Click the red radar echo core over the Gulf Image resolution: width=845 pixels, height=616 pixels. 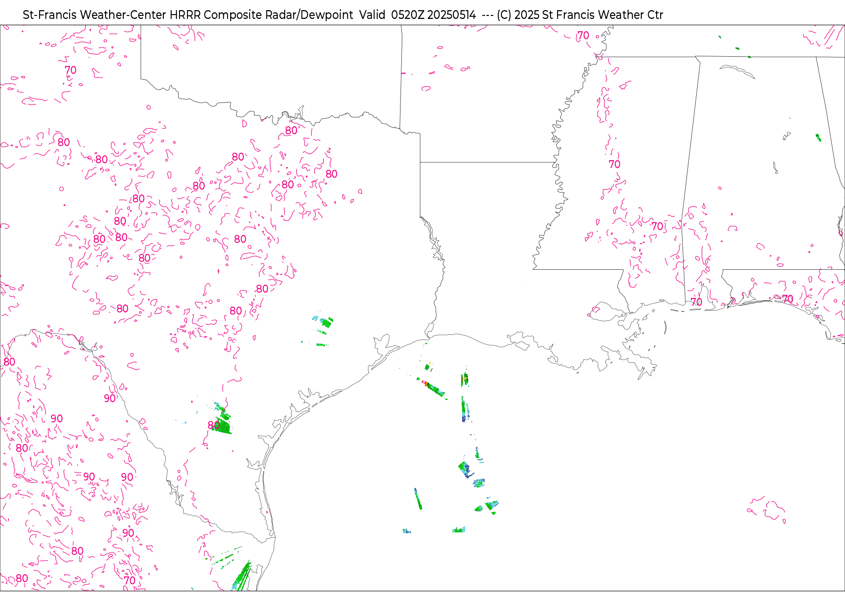coord(425,384)
